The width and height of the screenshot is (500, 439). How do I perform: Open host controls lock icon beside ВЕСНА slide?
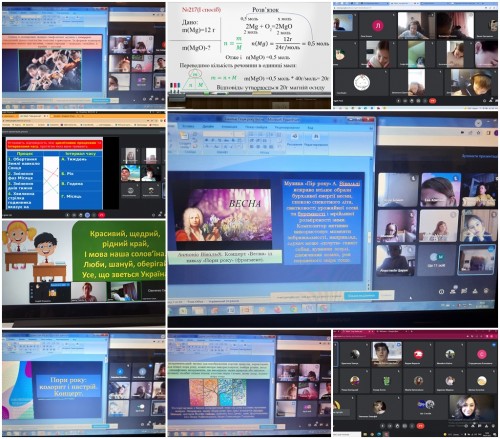[486, 291]
